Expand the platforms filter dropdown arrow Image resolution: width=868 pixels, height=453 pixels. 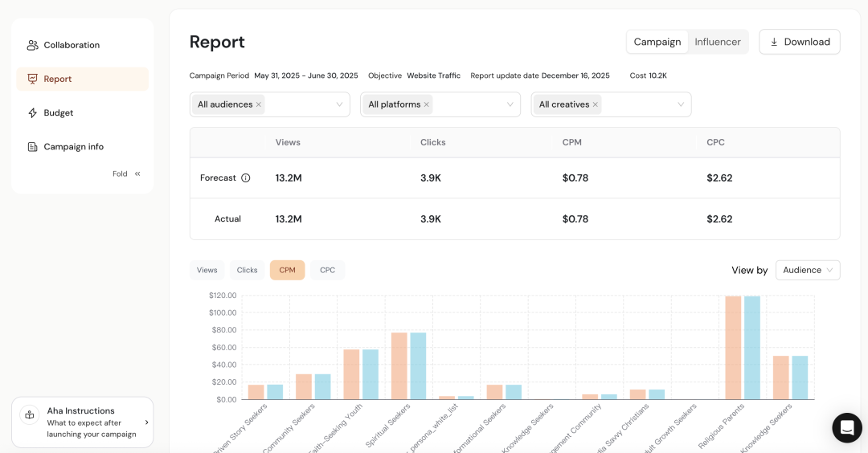click(x=510, y=104)
